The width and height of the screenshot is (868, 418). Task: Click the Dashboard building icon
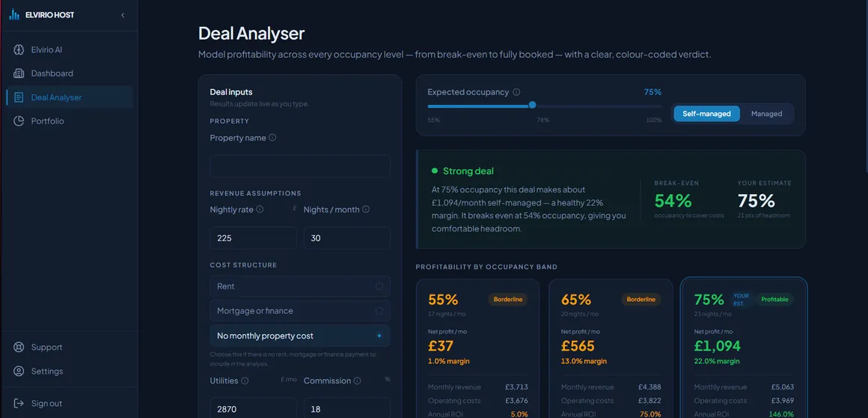(19, 73)
